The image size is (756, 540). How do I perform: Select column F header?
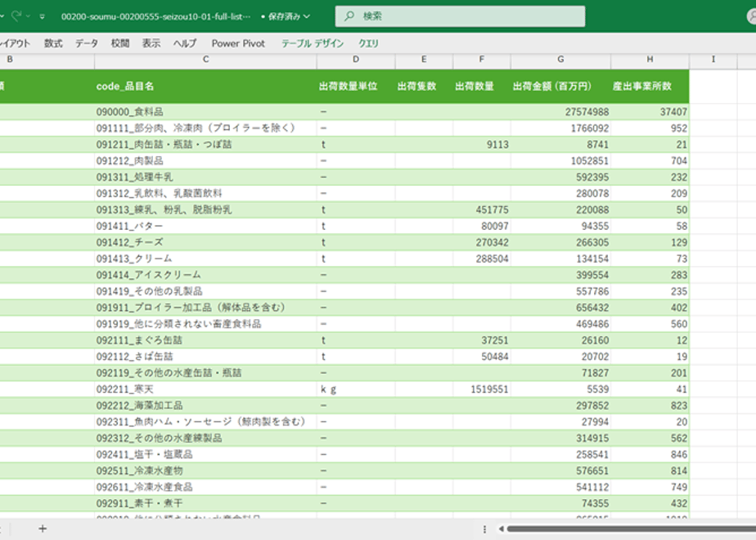[482, 59]
